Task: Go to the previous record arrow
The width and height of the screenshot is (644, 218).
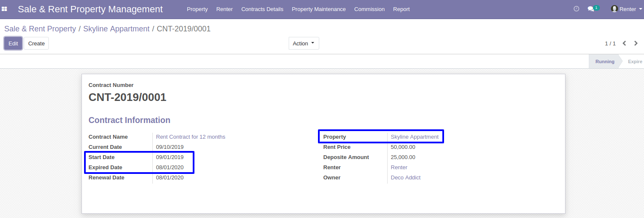Action: pyautogui.click(x=624, y=43)
